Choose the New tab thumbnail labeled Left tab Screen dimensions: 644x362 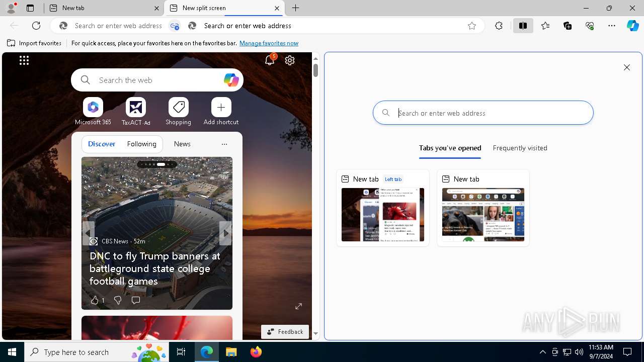point(382,208)
